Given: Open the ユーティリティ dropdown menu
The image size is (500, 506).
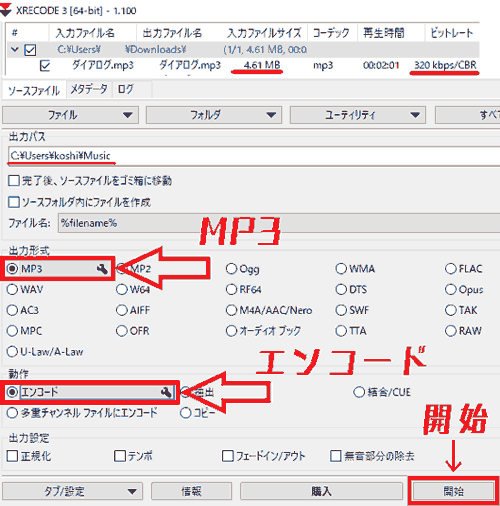Looking at the screenshot, I should pos(358,115).
